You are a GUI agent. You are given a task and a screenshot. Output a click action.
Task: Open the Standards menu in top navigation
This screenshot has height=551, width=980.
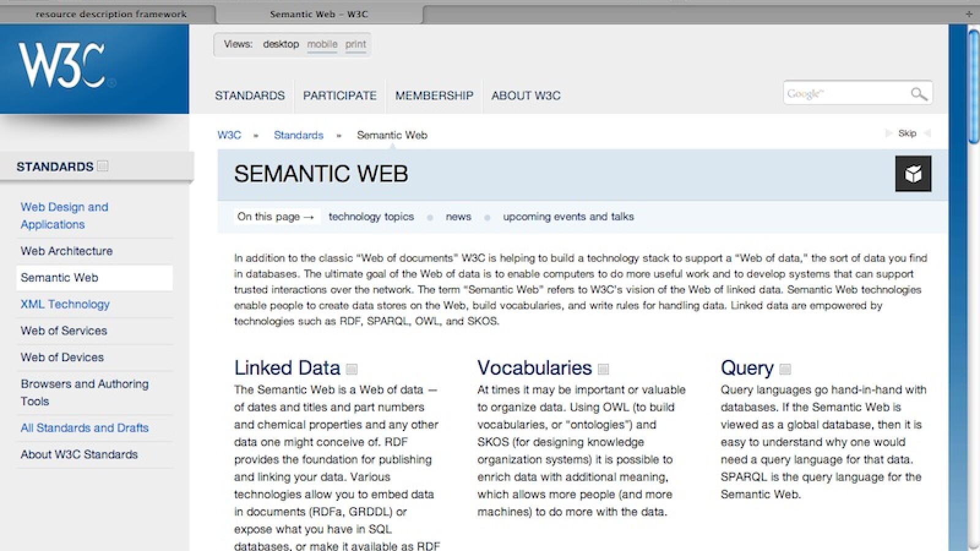(249, 96)
